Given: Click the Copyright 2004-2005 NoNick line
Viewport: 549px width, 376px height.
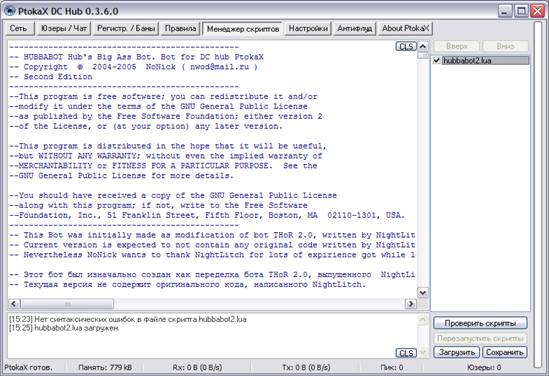Looking at the screenshot, I should pyautogui.click(x=133, y=67).
